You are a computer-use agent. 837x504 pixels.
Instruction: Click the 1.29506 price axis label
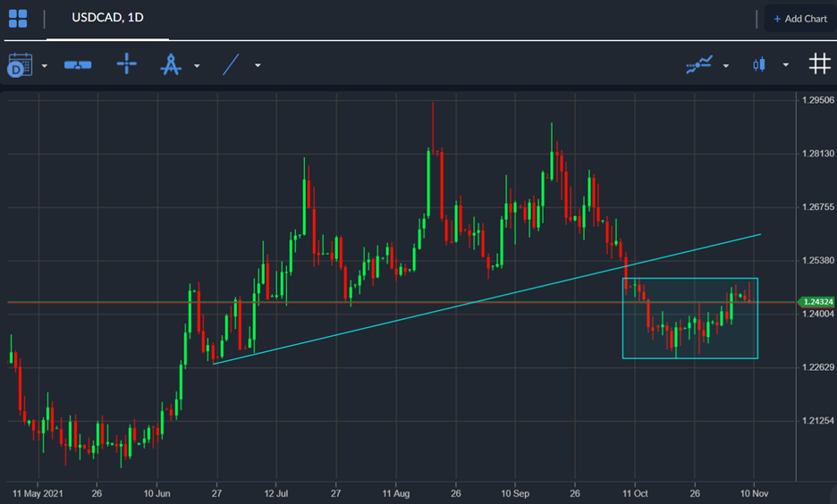818,100
